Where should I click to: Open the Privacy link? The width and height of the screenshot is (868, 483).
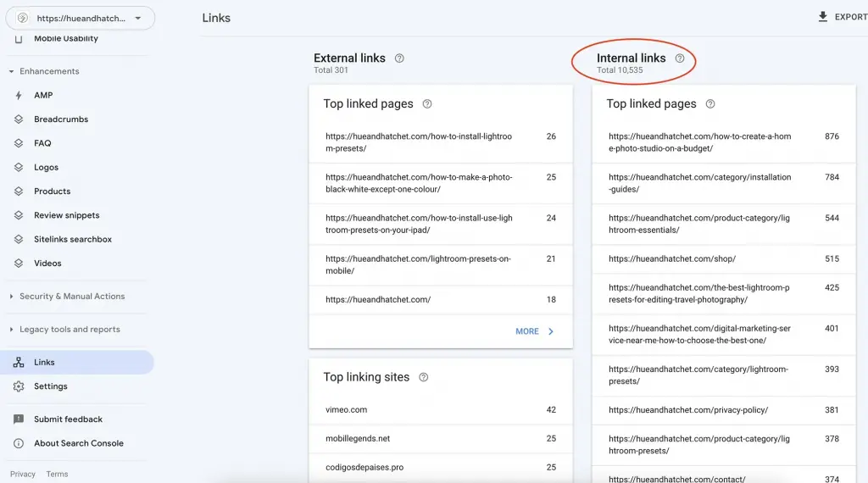23,475
